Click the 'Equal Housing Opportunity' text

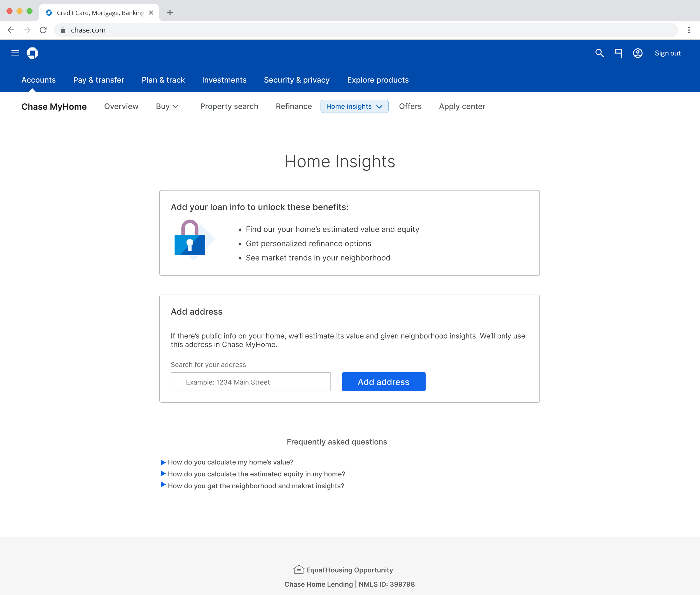point(349,570)
